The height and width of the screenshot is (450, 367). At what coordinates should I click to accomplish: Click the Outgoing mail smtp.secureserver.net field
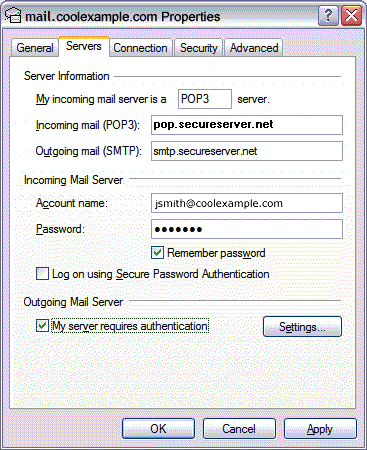(247, 151)
